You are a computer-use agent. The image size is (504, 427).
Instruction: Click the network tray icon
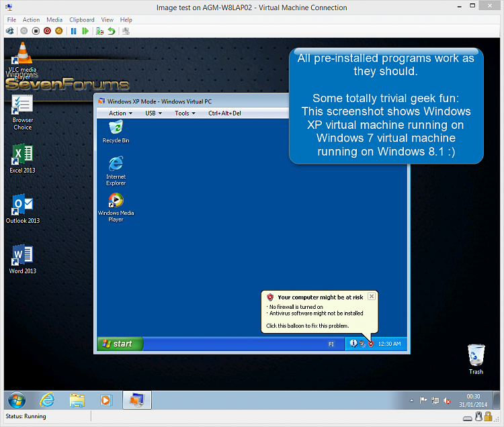point(435,400)
